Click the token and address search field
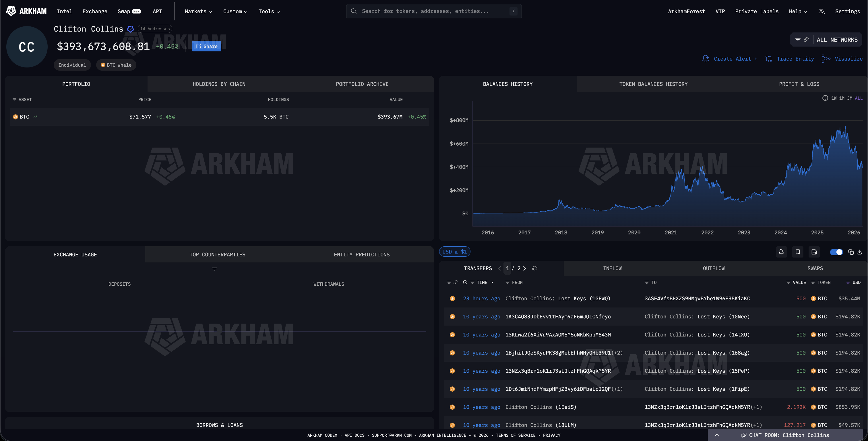 point(434,11)
